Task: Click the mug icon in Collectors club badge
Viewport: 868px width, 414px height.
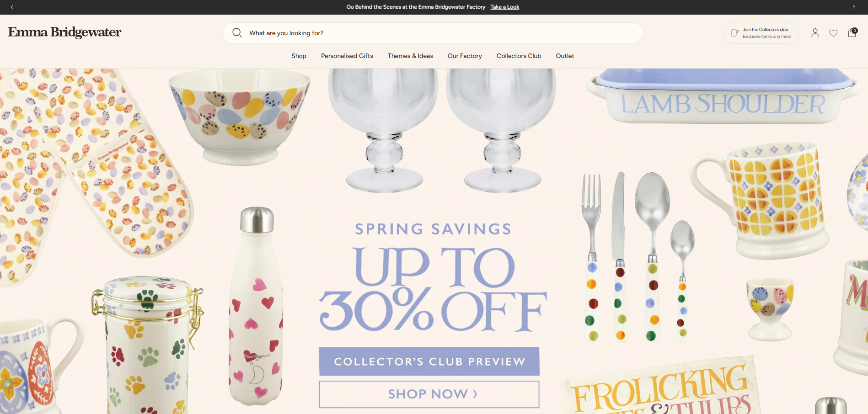Action: click(x=734, y=33)
